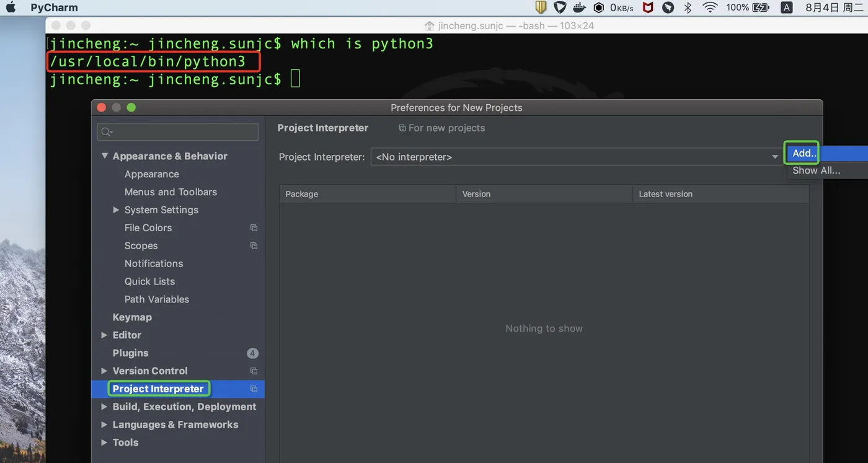Viewport: 868px width, 463px height.
Task: Open Path Variables settings
Action: point(157,299)
